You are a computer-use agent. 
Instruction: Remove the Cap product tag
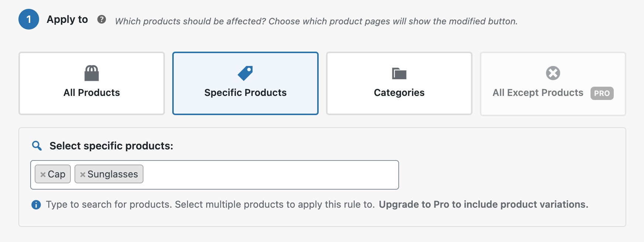[43, 174]
